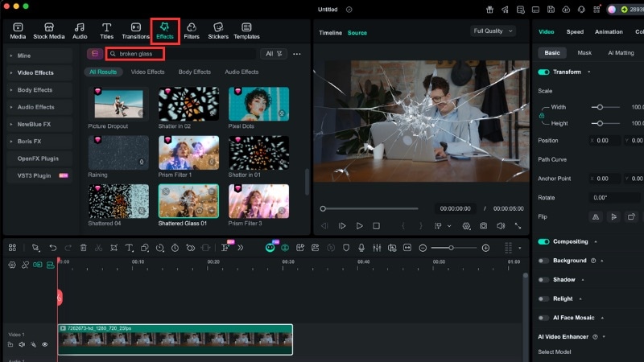Open the Titles library

[106, 31]
